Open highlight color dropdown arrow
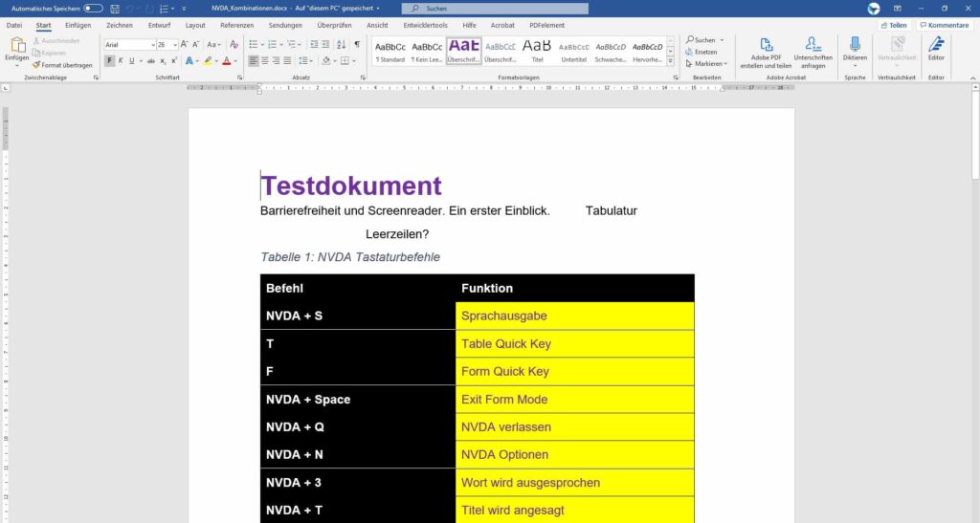The image size is (980, 523). click(216, 61)
